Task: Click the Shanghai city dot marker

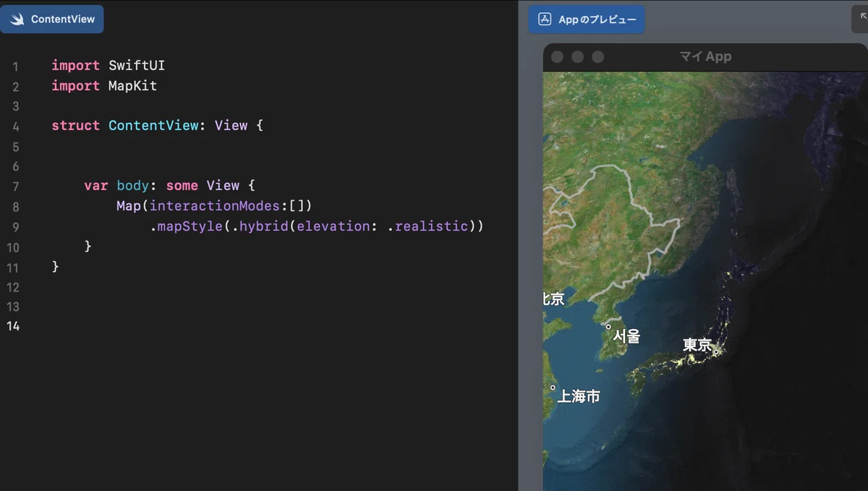Action: [x=553, y=388]
